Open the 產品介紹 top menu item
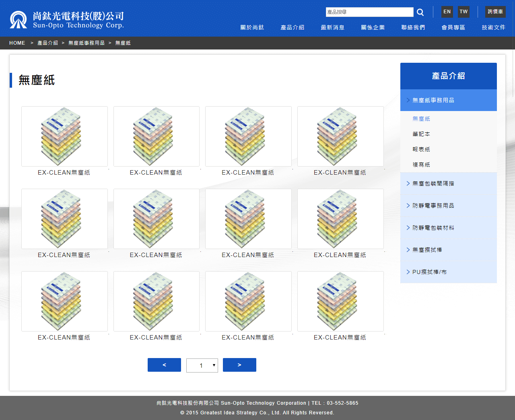Viewport: 515px width, 420px height. pos(293,27)
